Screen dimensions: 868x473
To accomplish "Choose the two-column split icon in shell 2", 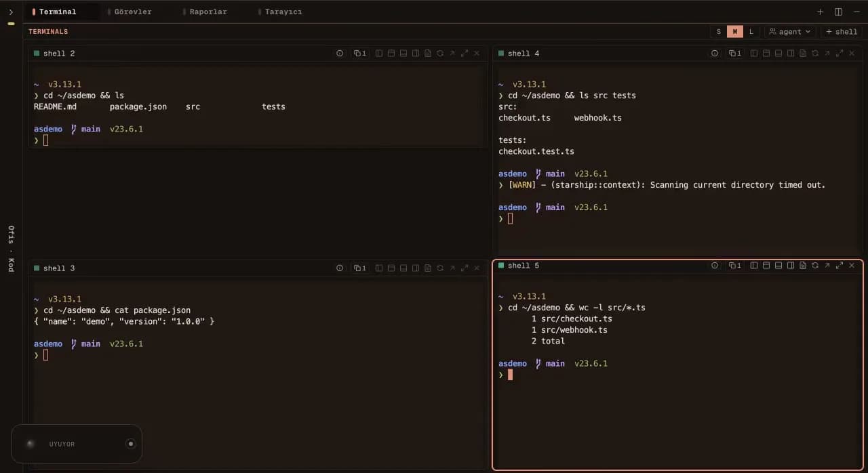I will pos(379,54).
